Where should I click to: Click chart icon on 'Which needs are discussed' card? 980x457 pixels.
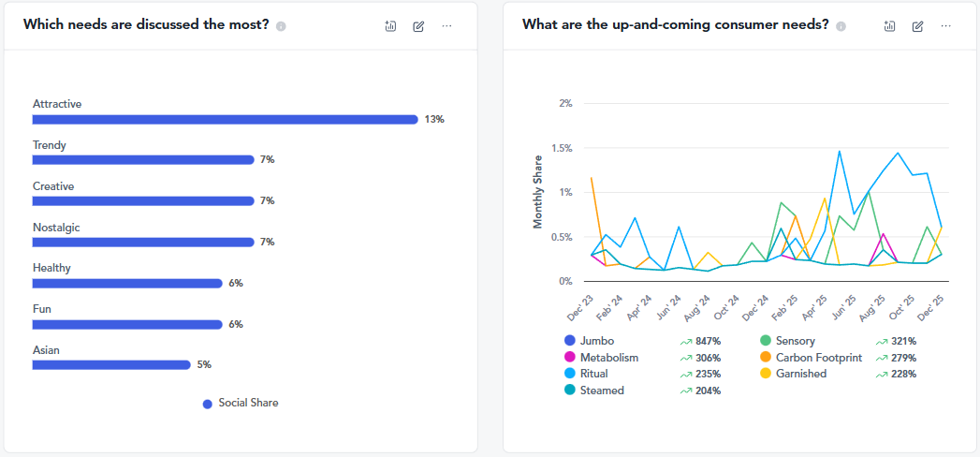[x=390, y=26]
